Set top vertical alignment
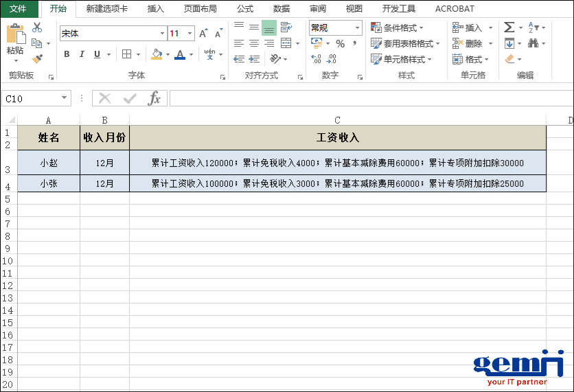574x392 pixels. click(239, 27)
